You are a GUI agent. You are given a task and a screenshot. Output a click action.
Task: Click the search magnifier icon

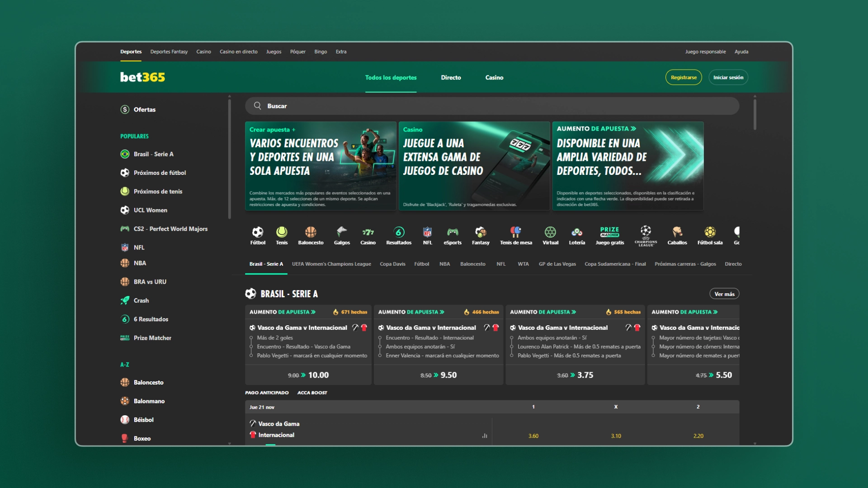click(258, 106)
